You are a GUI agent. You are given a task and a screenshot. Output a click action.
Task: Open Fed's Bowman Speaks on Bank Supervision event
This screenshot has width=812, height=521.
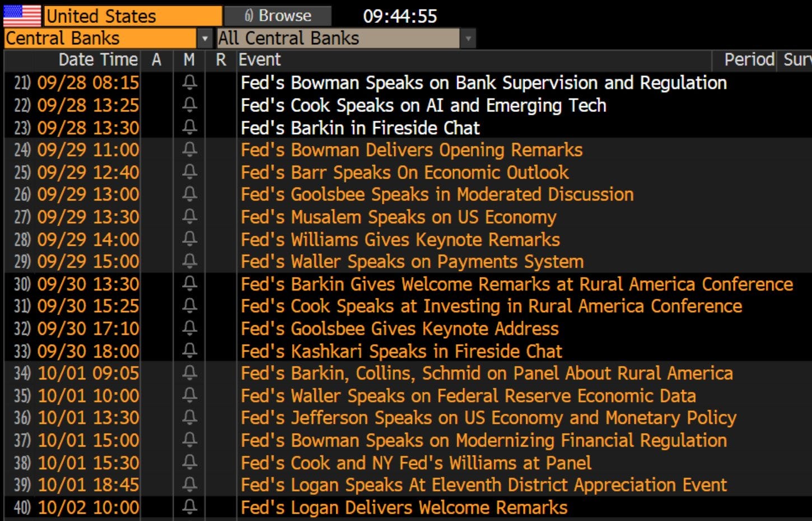[x=484, y=83]
